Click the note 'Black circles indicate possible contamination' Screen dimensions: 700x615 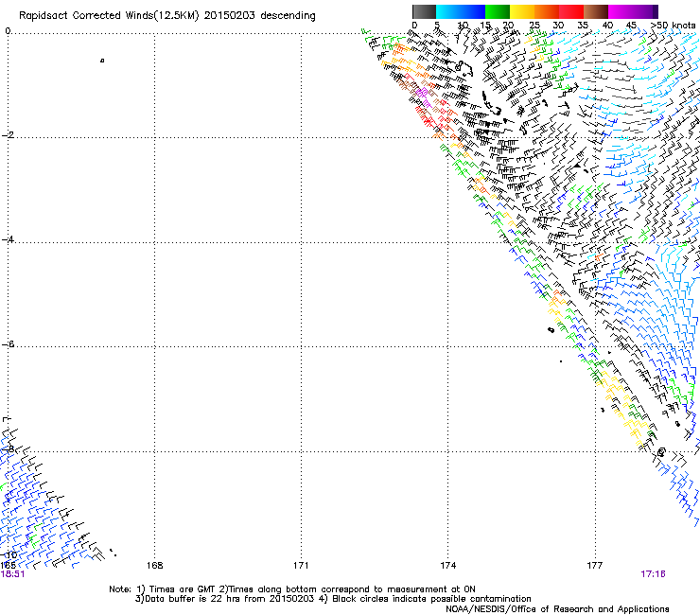pos(431,599)
